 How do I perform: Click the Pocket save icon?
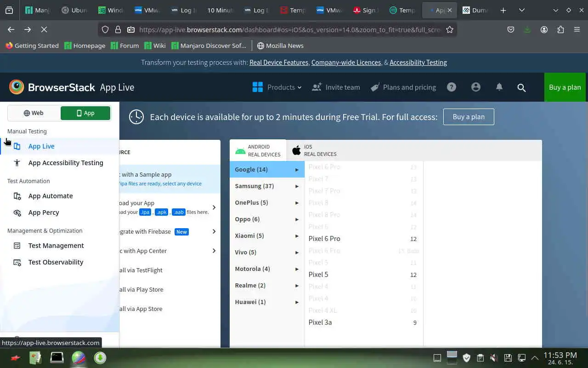click(511, 29)
